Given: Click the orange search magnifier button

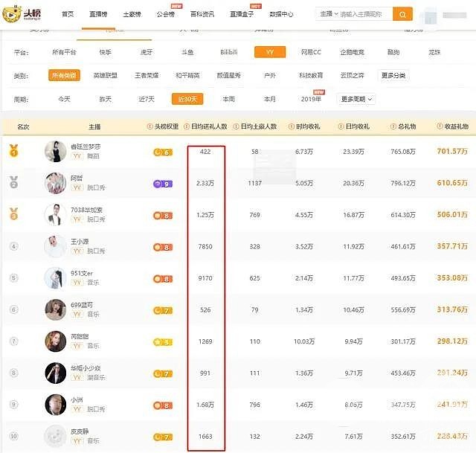Looking at the screenshot, I should (x=402, y=14).
